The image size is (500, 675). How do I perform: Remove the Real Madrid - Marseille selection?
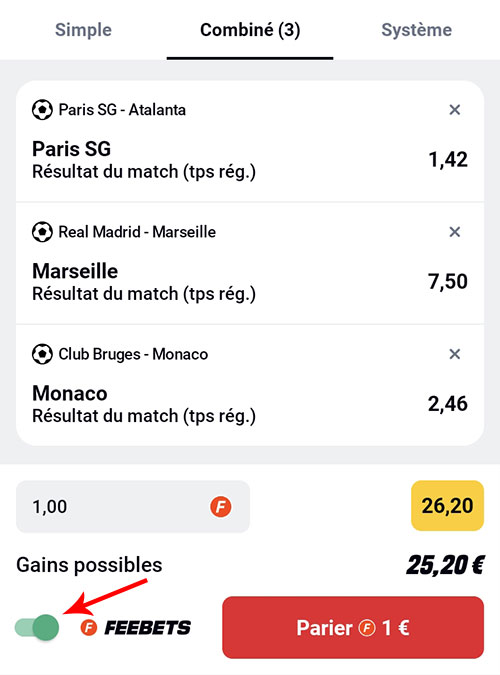pos(454,232)
